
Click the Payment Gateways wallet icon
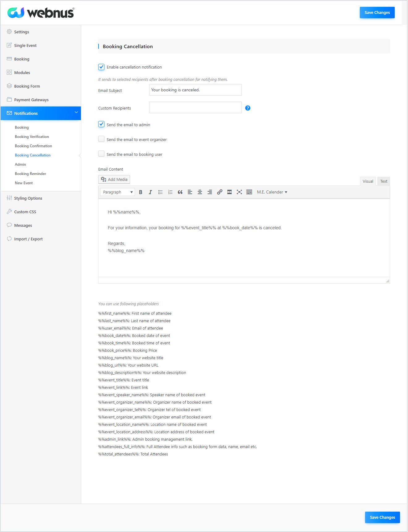tap(9, 99)
